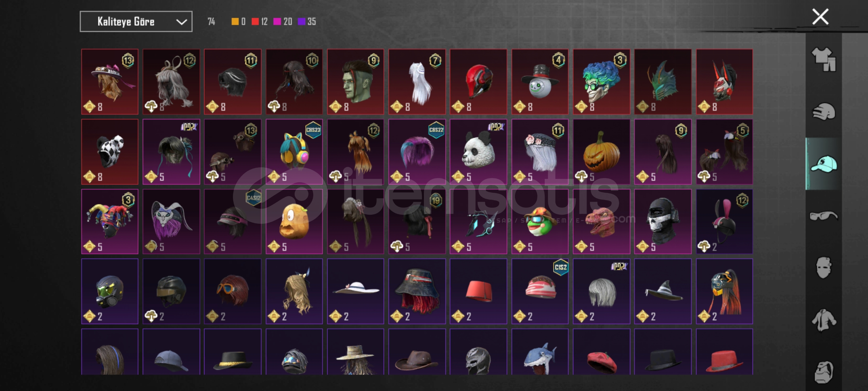
Task: Open the jacket category icon
Action: point(824,320)
